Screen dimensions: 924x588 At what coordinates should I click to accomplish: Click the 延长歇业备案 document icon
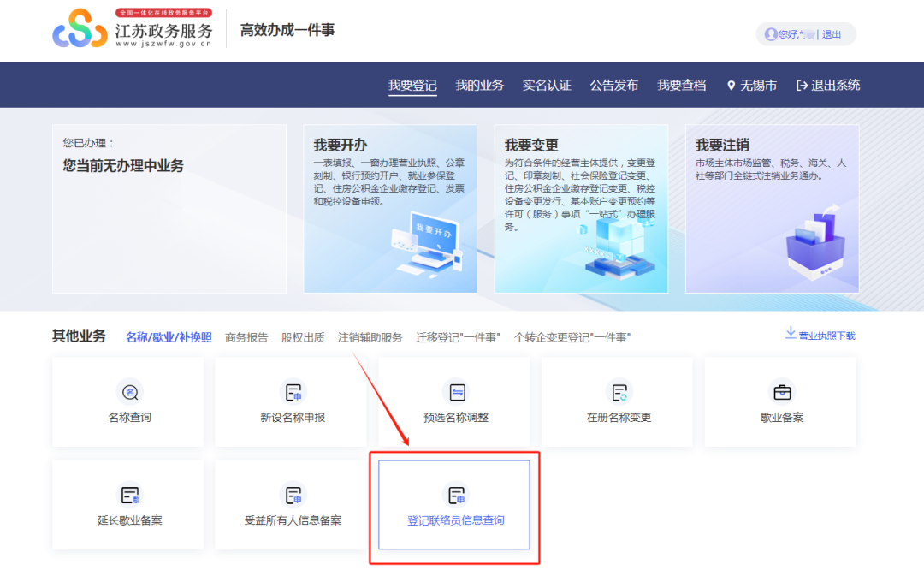pos(130,496)
